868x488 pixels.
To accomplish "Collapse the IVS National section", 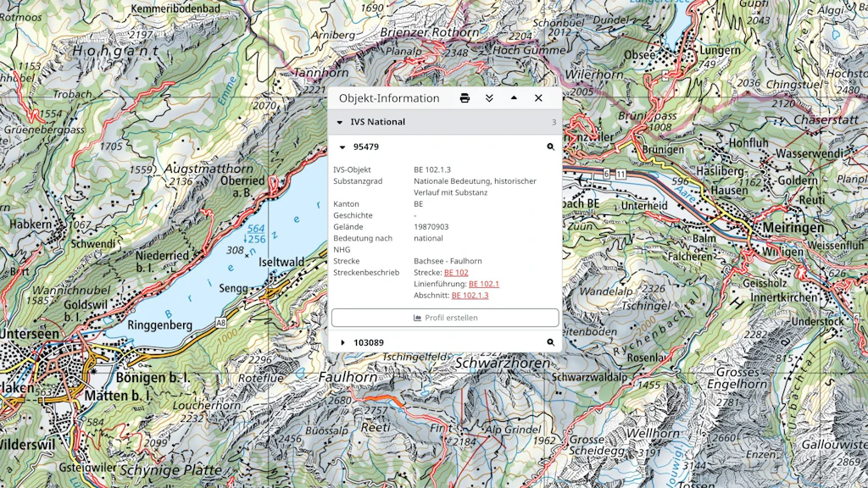I will coord(340,122).
